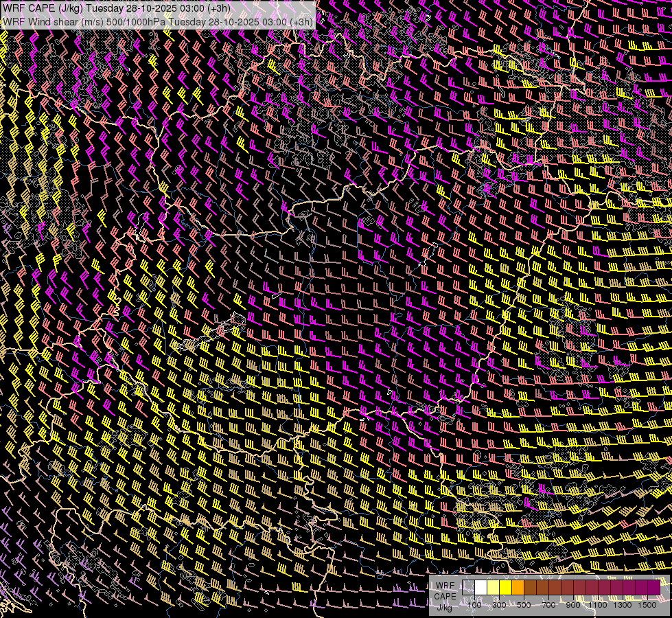The width and height of the screenshot is (672, 618).
Task: Click the WRF label in the legend
Action: (x=445, y=586)
